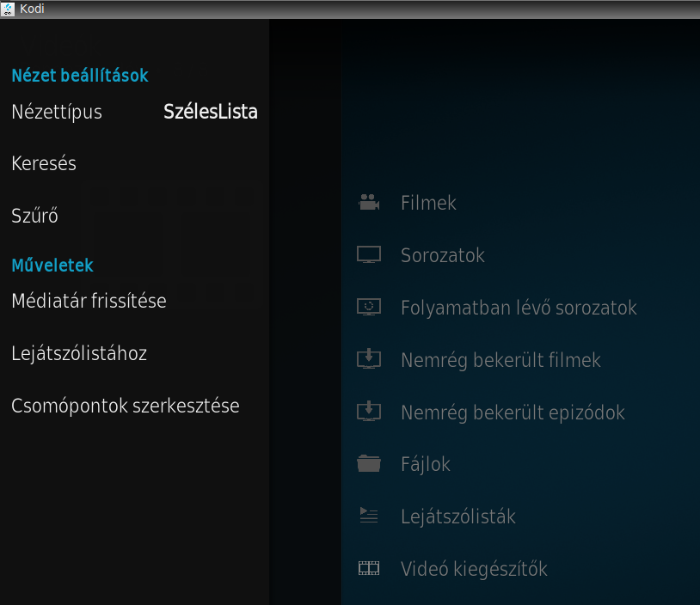
Task: Click the Fájlok folder icon
Action: (369, 463)
